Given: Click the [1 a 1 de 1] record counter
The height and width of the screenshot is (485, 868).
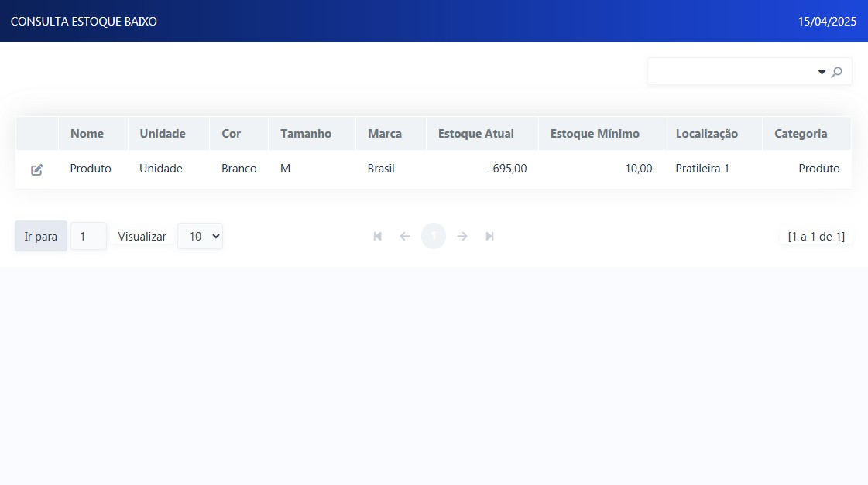Looking at the screenshot, I should point(816,236).
